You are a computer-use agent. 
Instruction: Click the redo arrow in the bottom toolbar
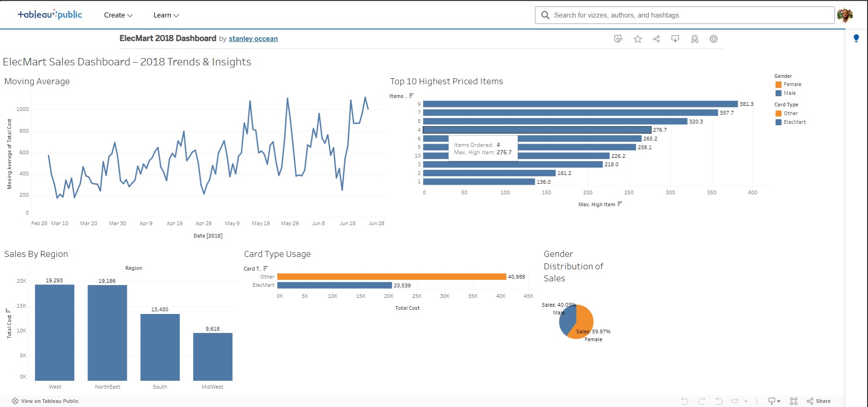[x=701, y=401]
